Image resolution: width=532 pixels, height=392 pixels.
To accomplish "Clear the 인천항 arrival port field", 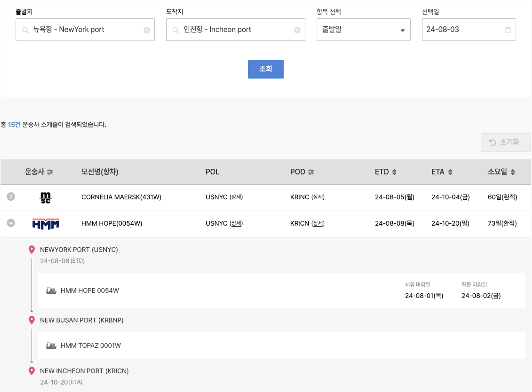I will click(297, 30).
